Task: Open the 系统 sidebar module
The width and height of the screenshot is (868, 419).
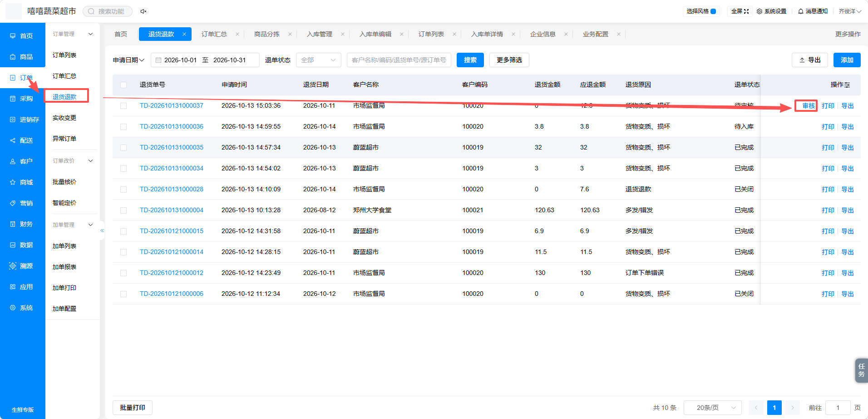Action: coord(22,308)
